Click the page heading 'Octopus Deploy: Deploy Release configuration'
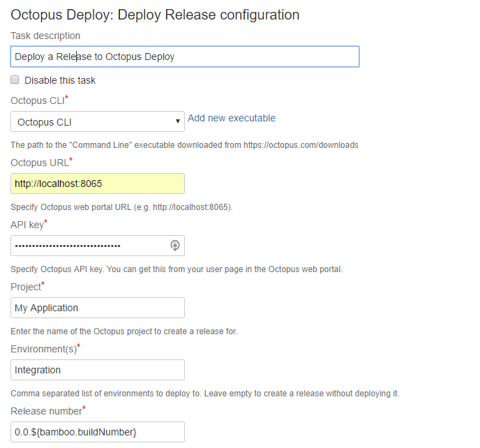480x448 pixels. (x=155, y=15)
